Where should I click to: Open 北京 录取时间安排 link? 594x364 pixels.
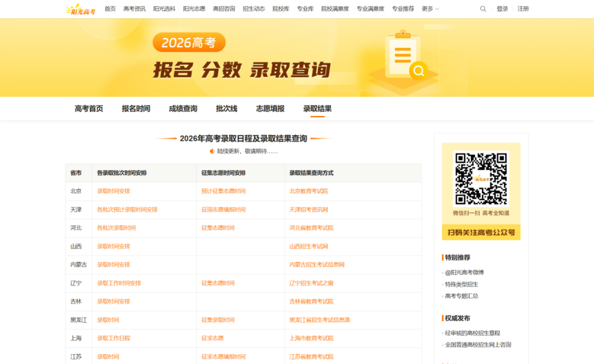click(x=113, y=191)
